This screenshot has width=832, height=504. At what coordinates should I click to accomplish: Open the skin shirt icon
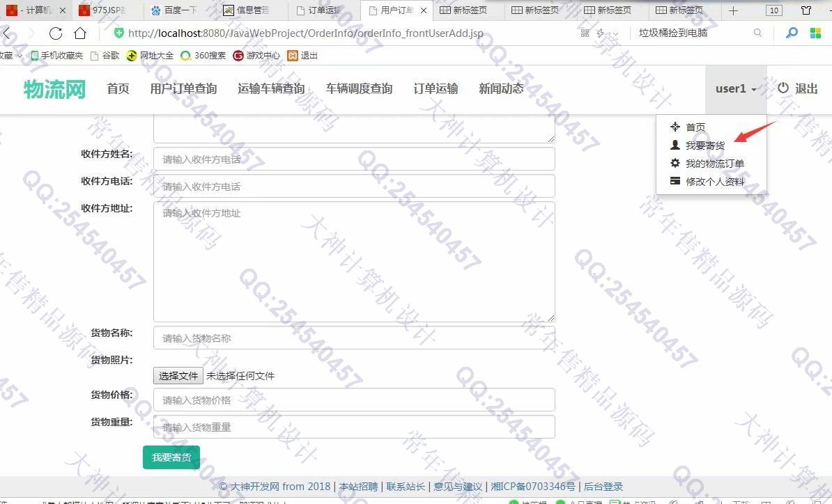point(806,10)
